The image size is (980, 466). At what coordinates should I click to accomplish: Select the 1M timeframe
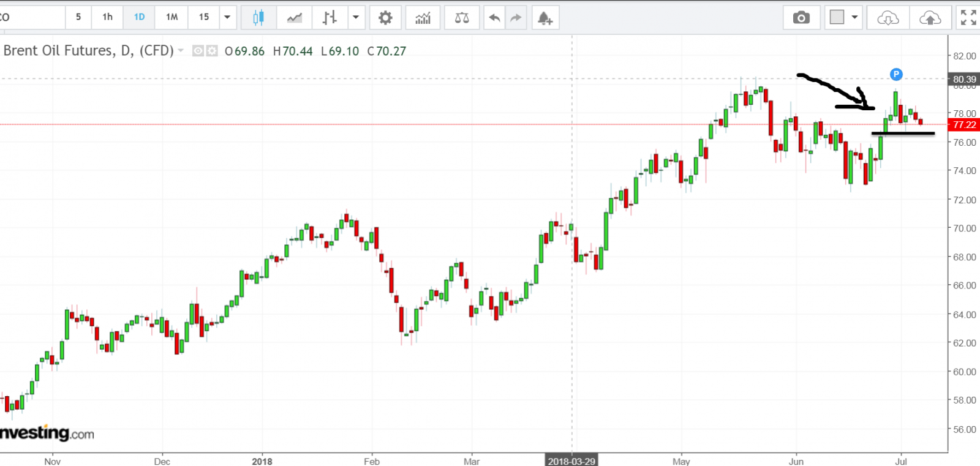coord(171,17)
